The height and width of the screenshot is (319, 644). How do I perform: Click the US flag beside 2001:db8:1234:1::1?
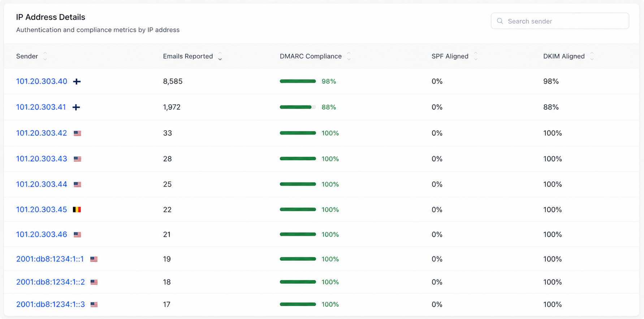coord(94,259)
